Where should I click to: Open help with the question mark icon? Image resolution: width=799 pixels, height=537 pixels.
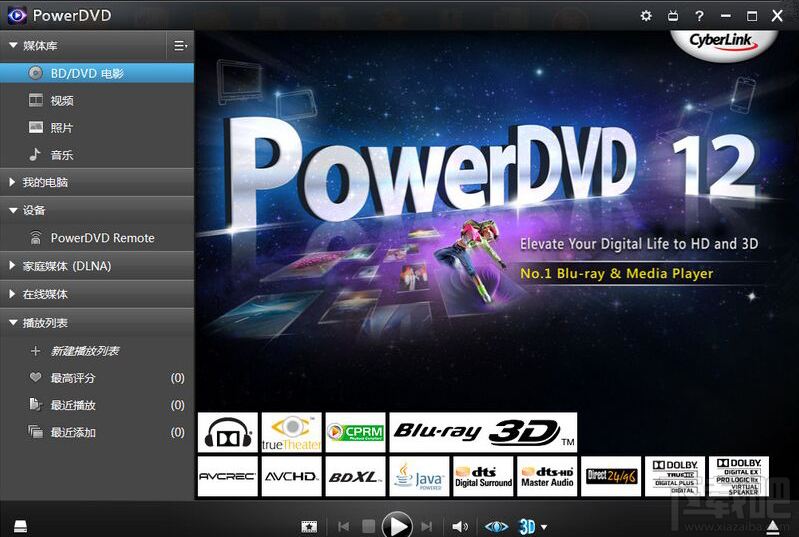[x=699, y=16]
